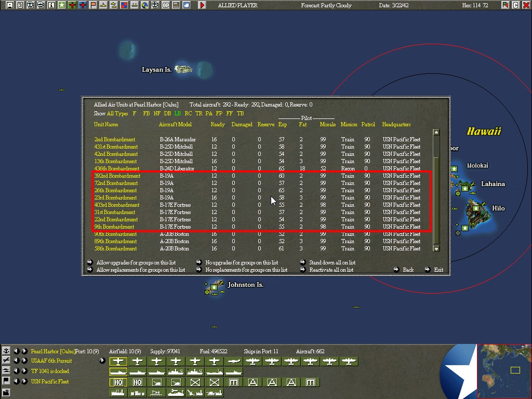Select the highlighted HQ unit icon

click(118, 383)
